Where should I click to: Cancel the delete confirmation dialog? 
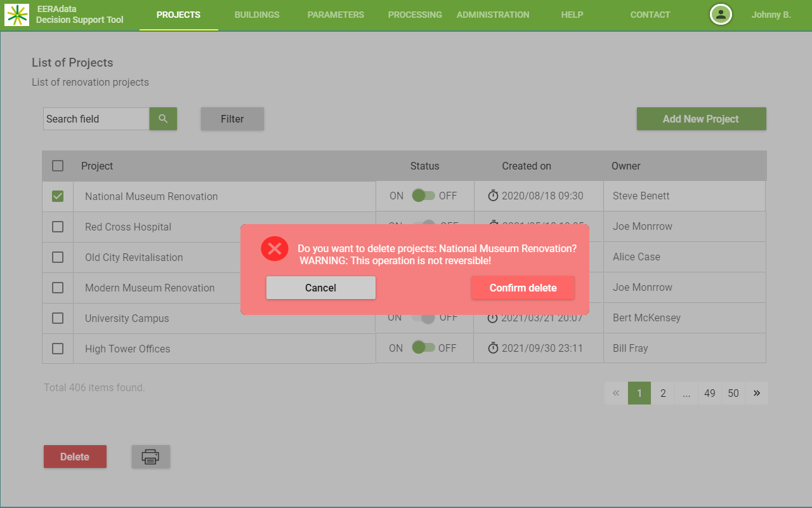click(320, 288)
